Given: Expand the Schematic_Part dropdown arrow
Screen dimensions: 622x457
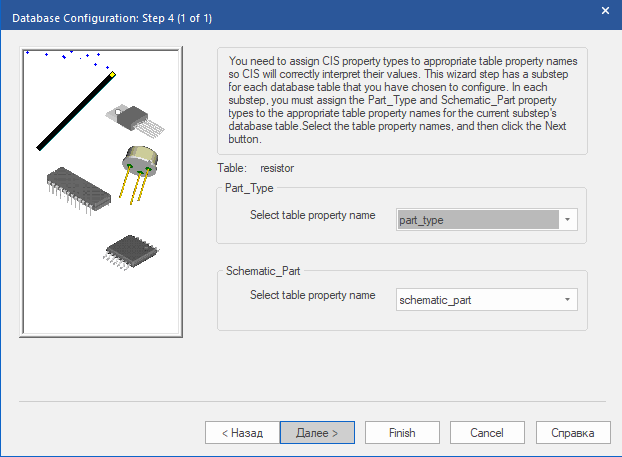Looking at the screenshot, I should click(x=567, y=299).
